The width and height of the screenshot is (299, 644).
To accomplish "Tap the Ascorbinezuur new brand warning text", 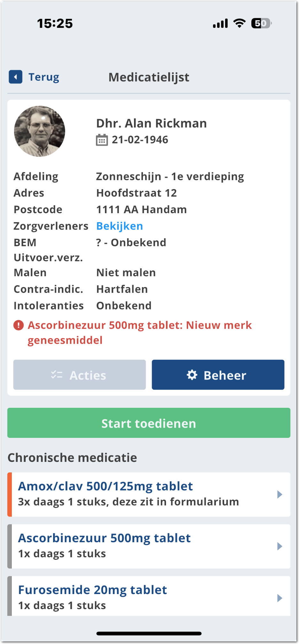I will [140, 332].
